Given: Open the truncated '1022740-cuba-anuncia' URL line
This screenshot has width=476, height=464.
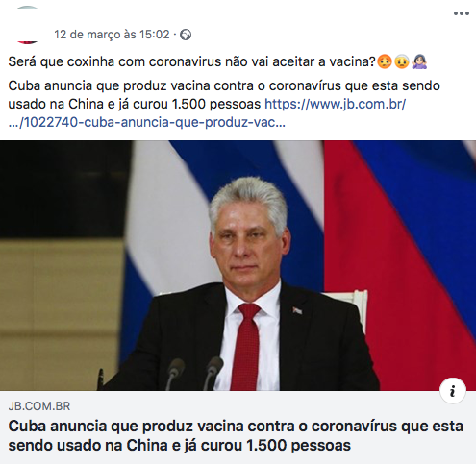Looking at the screenshot, I should click(x=146, y=122).
